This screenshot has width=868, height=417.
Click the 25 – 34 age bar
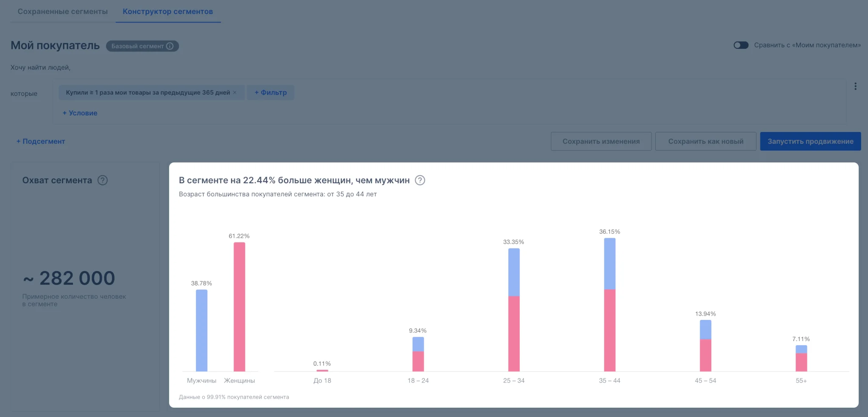coord(514,310)
